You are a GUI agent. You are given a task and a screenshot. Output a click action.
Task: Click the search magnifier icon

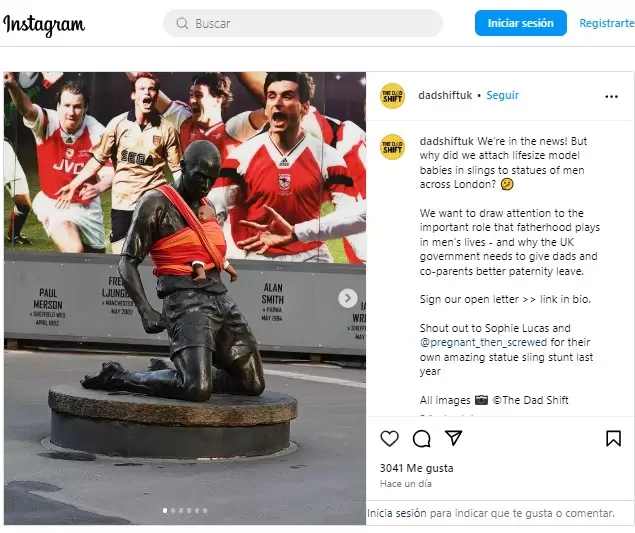(182, 23)
